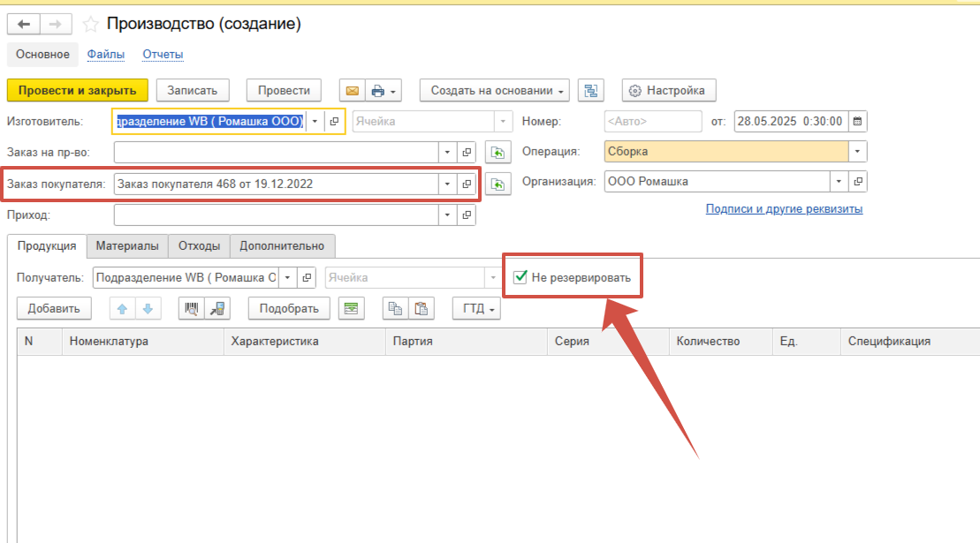Uncheck the Не резервировать checkbox
The height and width of the screenshot is (543, 980).
(x=520, y=277)
